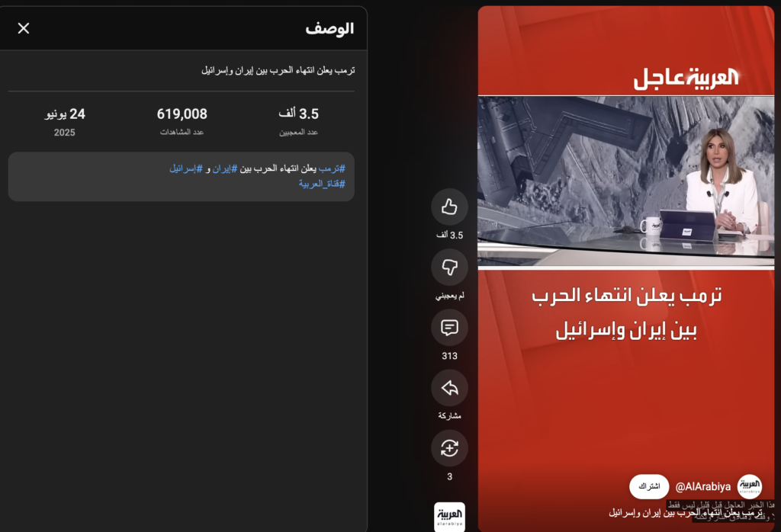Dislike the video with thumbs-down icon
The height and width of the screenshot is (532, 781).
[449, 268]
